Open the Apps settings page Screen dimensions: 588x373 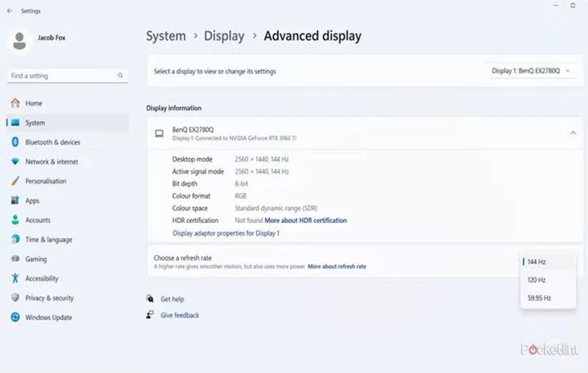click(x=32, y=201)
